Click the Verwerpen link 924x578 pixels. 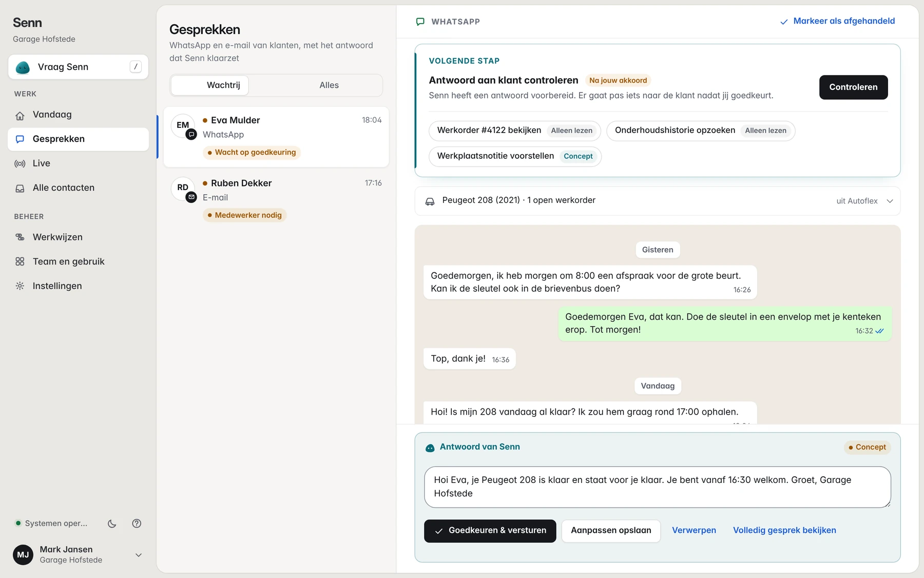(x=694, y=531)
